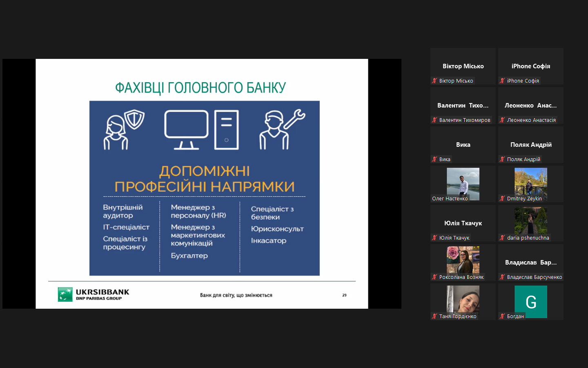Click the muted mic icon beside Віктор Місько
588x368 pixels.
(x=434, y=81)
